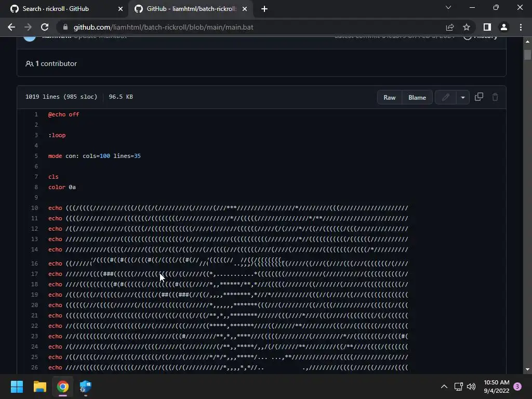532x399 pixels.
Task: Open the Raw file view
Action: (x=390, y=97)
